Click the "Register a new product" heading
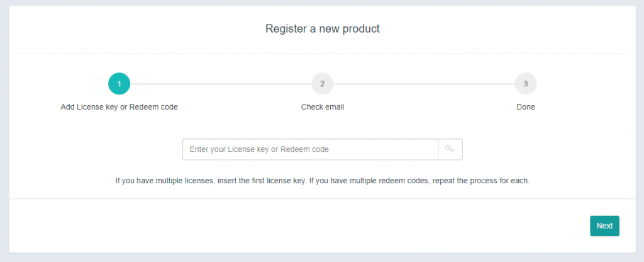644x262 pixels. (x=322, y=29)
